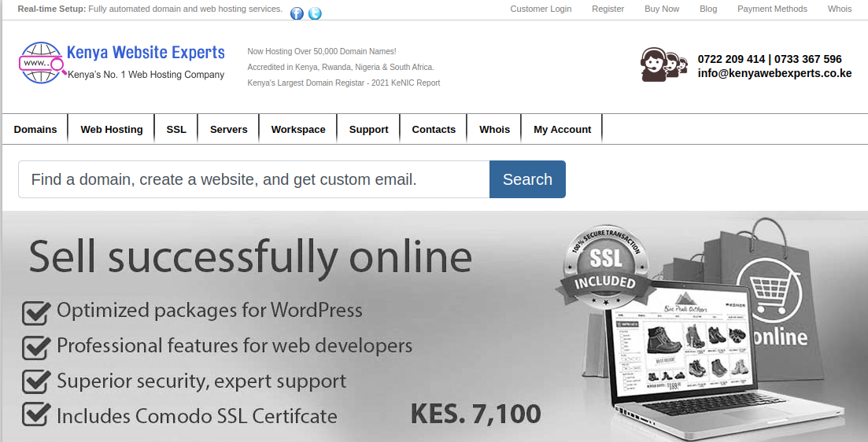868x442 pixels.
Task: Click 'Now Hosting Over 50,000 Domain Names!' text
Action: 322,51
